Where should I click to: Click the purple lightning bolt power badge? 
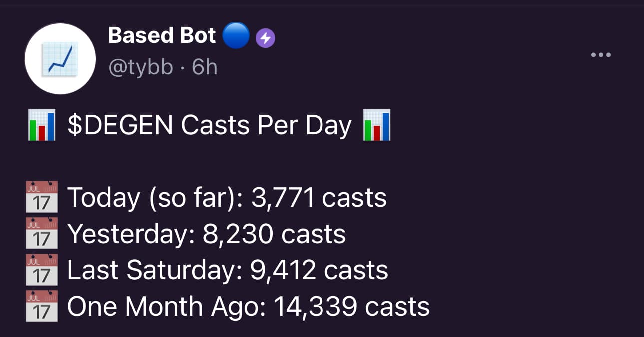[x=265, y=38]
